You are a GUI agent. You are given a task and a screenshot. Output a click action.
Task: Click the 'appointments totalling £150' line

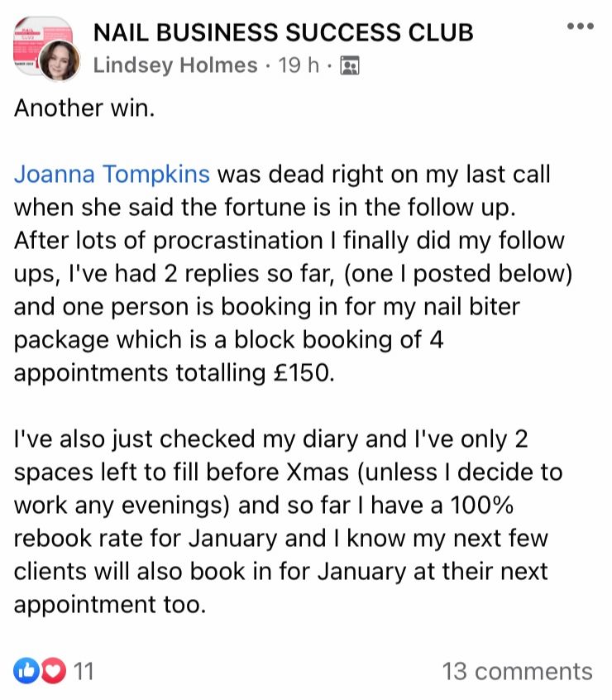[174, 373]
